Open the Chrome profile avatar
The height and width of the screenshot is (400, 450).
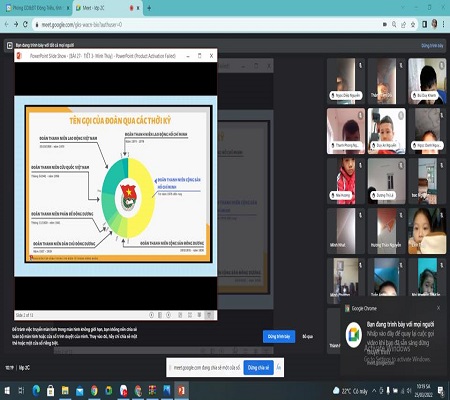point(434,24)
